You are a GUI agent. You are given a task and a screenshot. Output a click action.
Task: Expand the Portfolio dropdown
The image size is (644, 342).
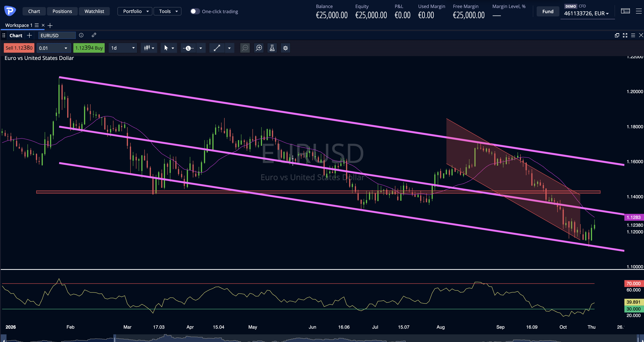135,11
